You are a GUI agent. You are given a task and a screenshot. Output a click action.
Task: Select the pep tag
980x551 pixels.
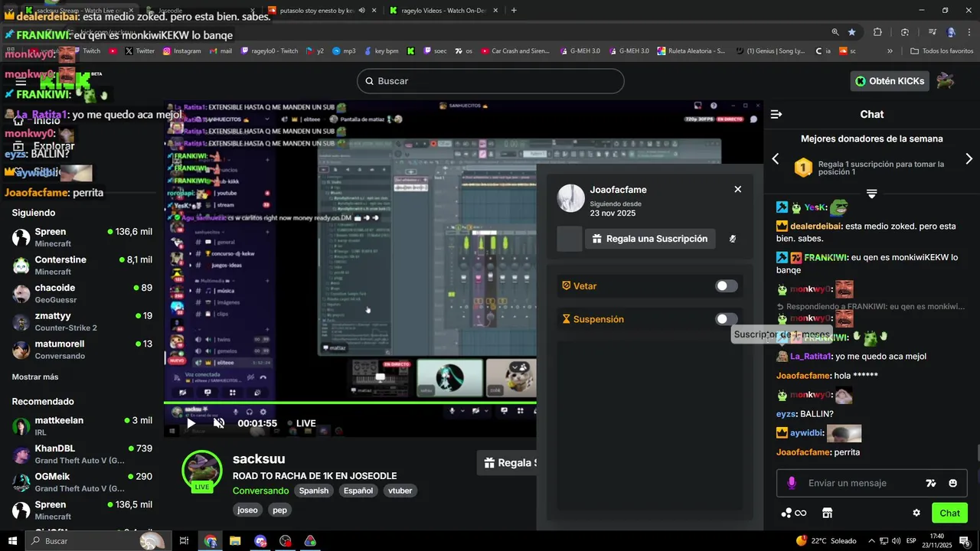[279, 510]
